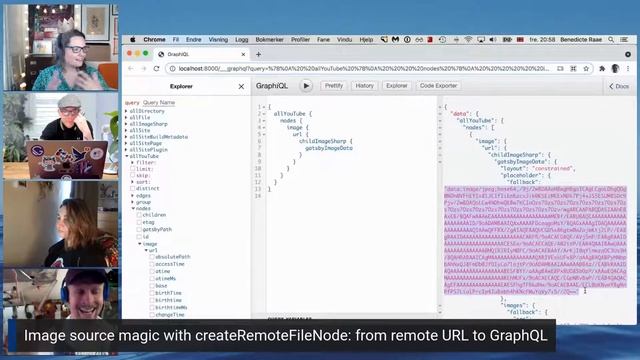Screen dimensions: 640x360
Task: Open the notification center list icon
Action: [624, 40]
